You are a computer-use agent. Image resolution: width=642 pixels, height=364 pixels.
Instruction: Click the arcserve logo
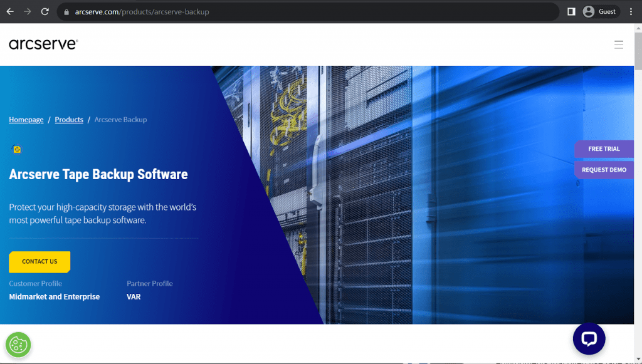click(43, 44)
